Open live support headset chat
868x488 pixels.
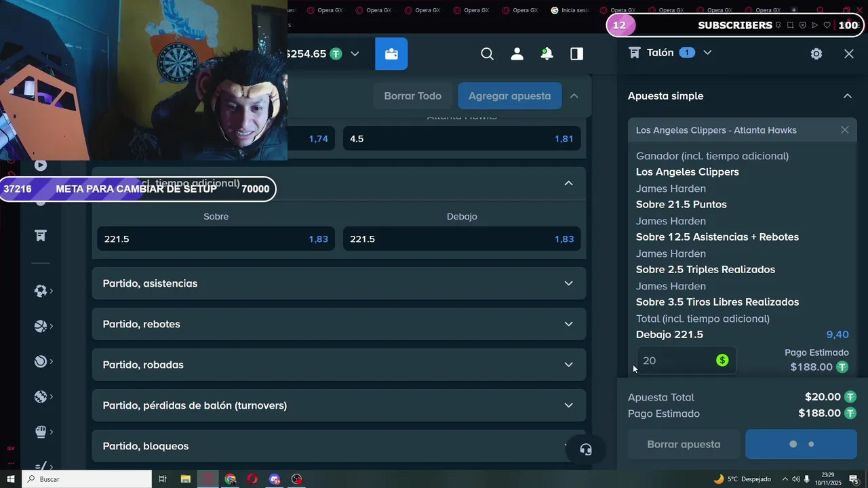[586, 449]
